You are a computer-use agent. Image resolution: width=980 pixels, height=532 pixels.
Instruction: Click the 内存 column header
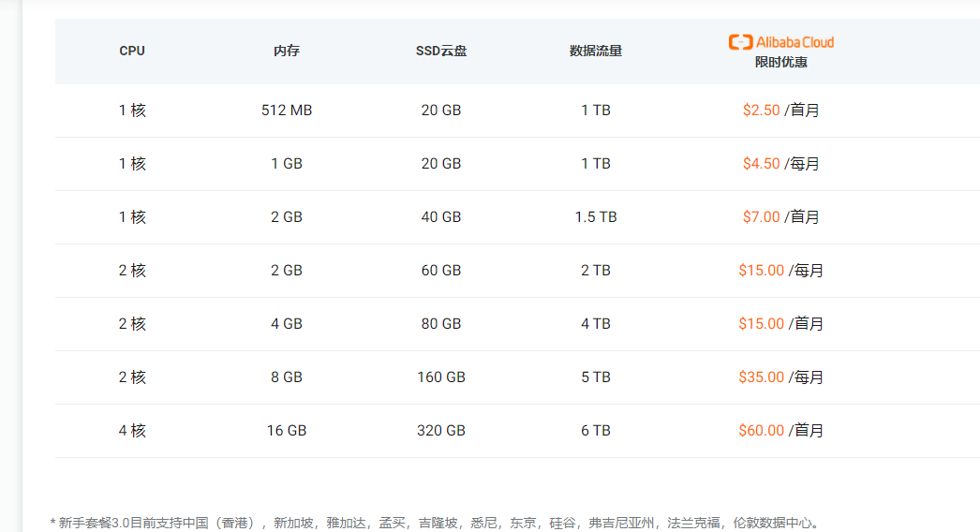(287, 51)
